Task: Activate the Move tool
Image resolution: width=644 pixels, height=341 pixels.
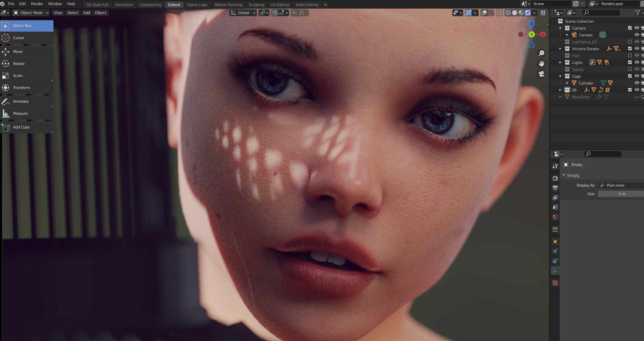Action: (27, 52)
